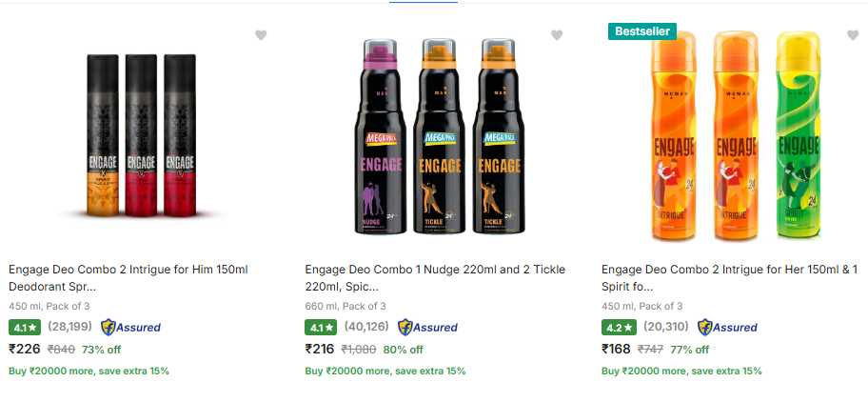Click the 4.2 star rating with 20,310 reviews

(x=617, y=328)
